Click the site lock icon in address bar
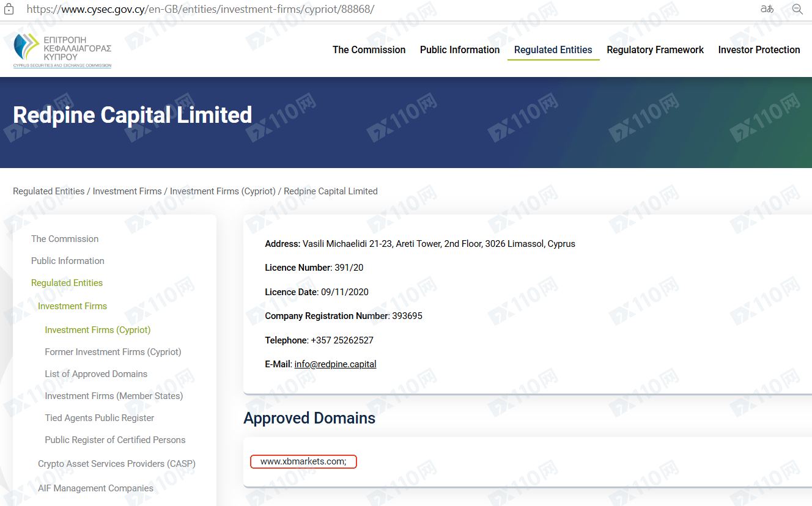 coord(9,9)
